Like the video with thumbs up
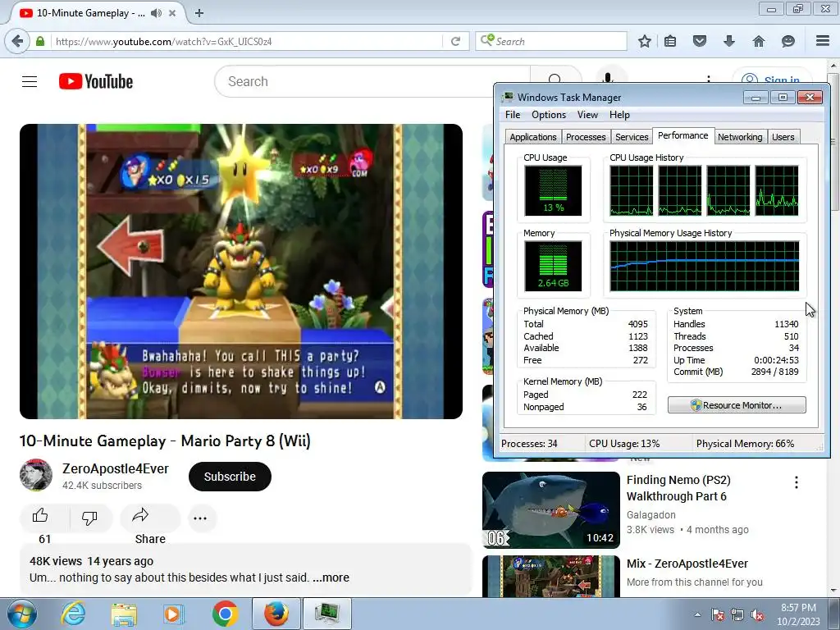 [40, 517]
